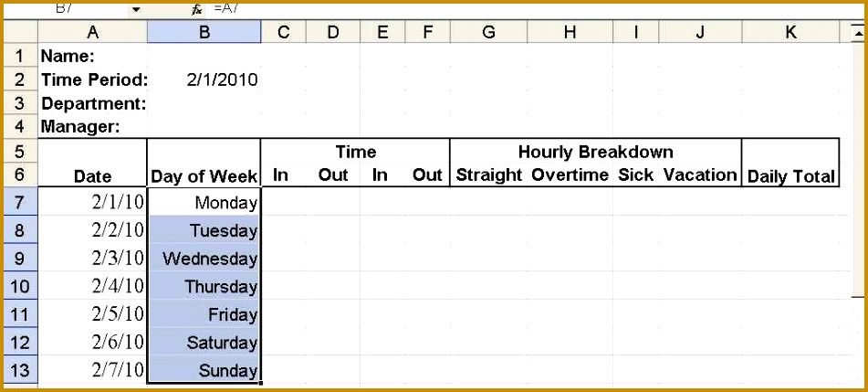
Task: Open the Name Box dropdown arrow
Action: point(136,8)
